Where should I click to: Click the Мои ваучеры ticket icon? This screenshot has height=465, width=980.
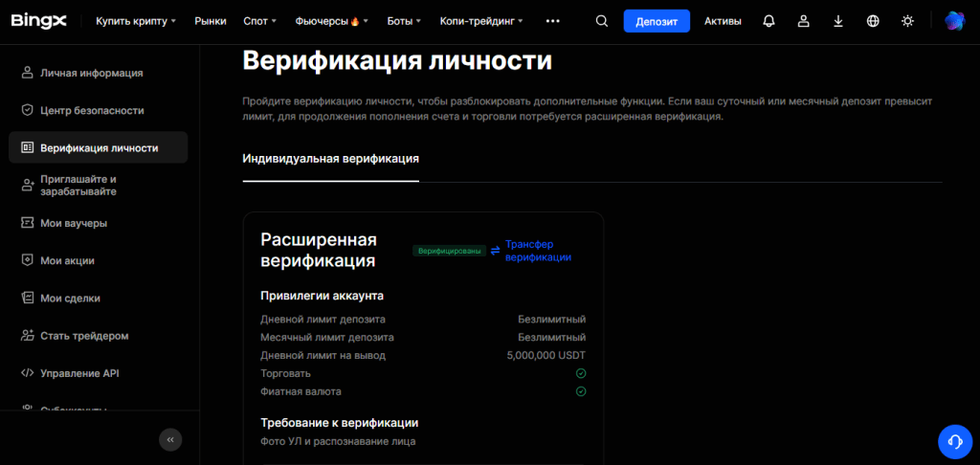point(27,223)
